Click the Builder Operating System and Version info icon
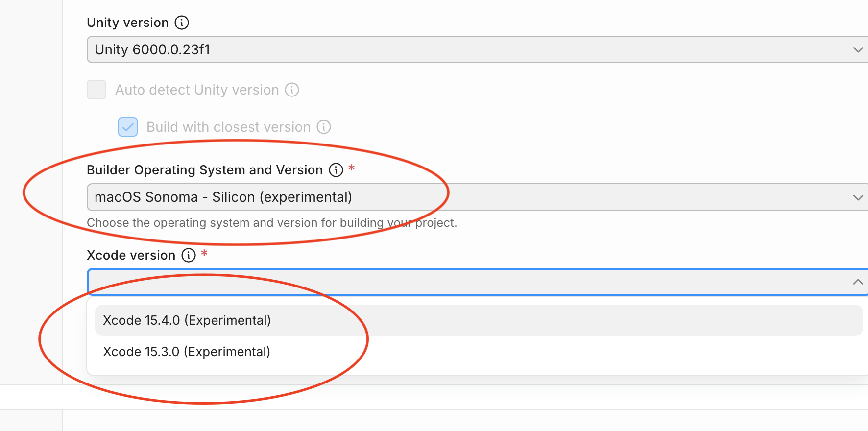 pos(335,170)
